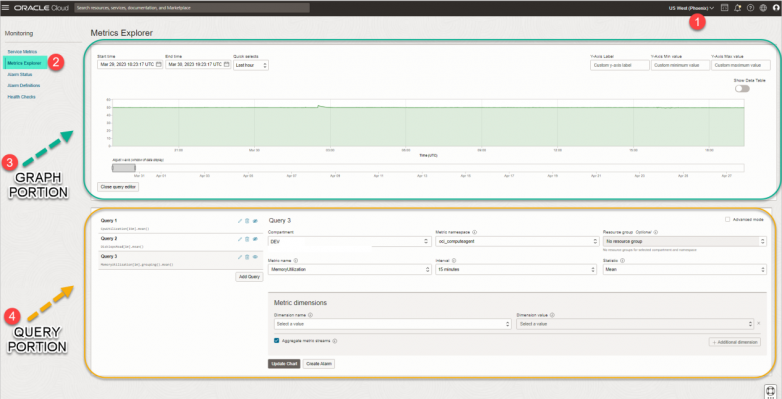
Task: Click the Create Alarm button
Action: pos(319,364)
